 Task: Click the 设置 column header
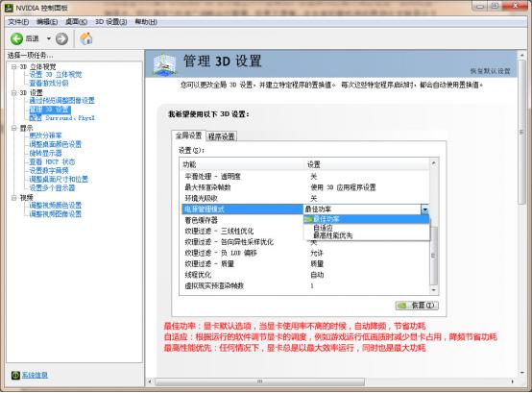pos(367,164)
